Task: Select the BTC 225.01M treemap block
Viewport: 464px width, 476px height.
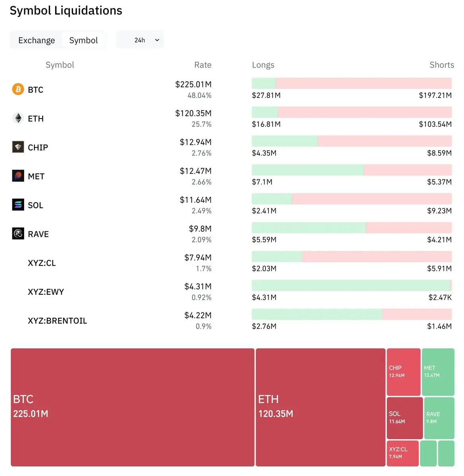Action: 132,407
